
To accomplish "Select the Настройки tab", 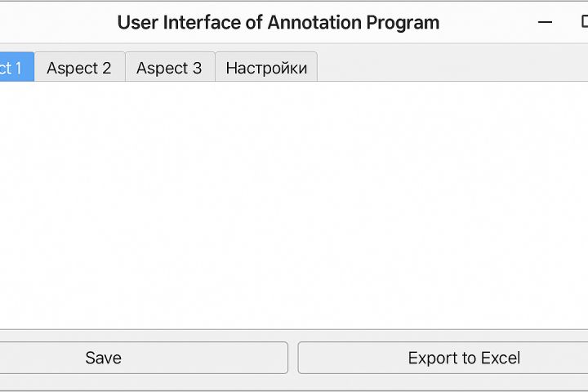I will click(x=266, y=68).
